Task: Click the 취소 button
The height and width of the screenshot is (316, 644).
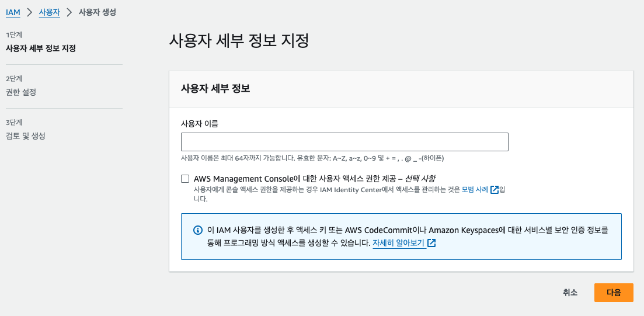Action: click(570, 293)
